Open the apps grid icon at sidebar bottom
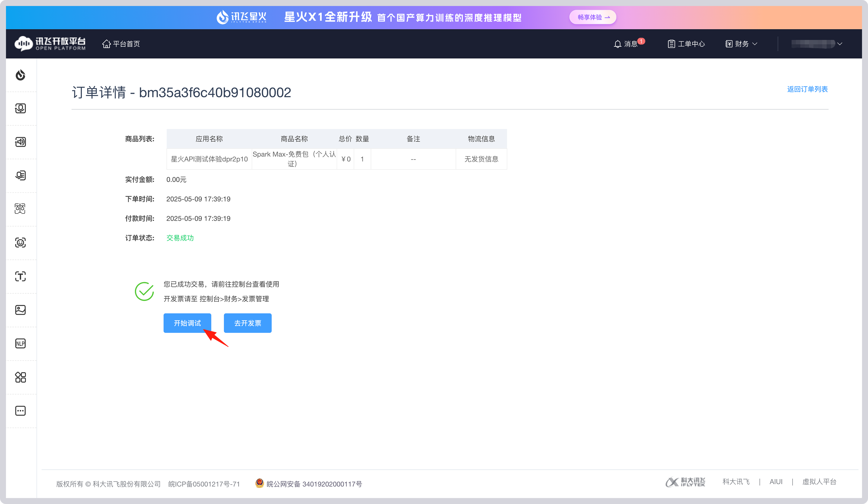 21,377
